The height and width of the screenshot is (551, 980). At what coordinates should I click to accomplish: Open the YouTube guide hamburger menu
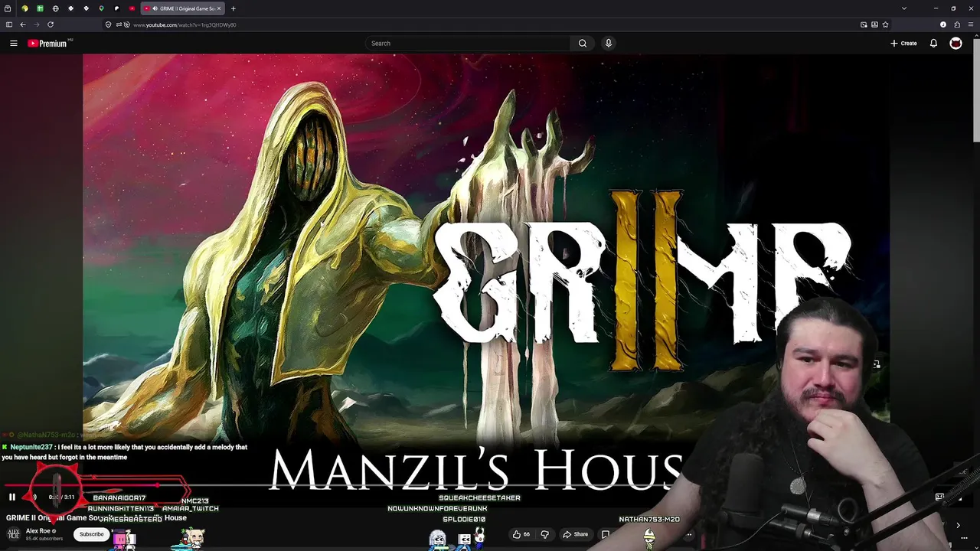point(13,44)
